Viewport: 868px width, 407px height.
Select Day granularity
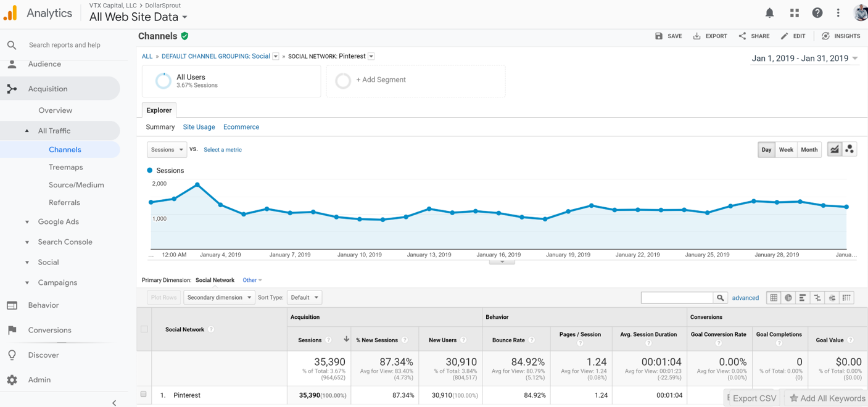[766, 150]
